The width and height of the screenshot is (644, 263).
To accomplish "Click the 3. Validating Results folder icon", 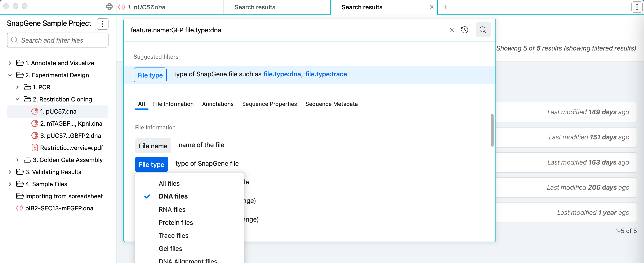I will click(x=20, y=172).
